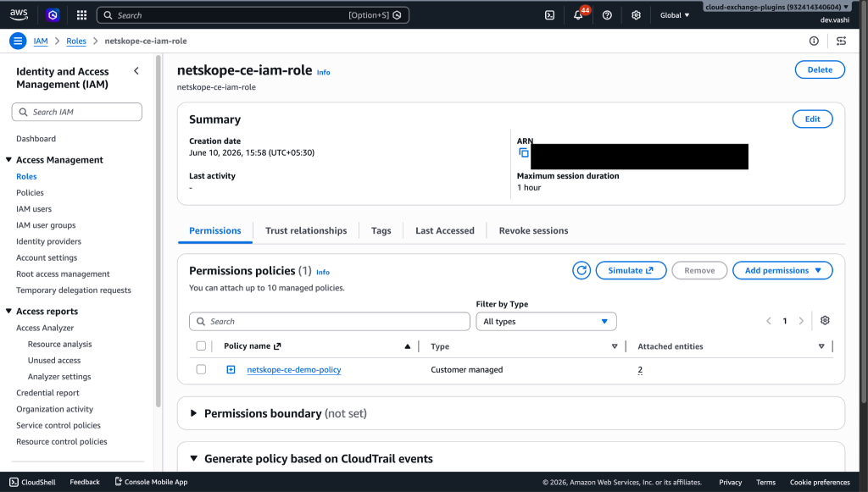868x492 pixels.
Task: Open the preferences panel icon beside info
Action: [x=842, y=41]
